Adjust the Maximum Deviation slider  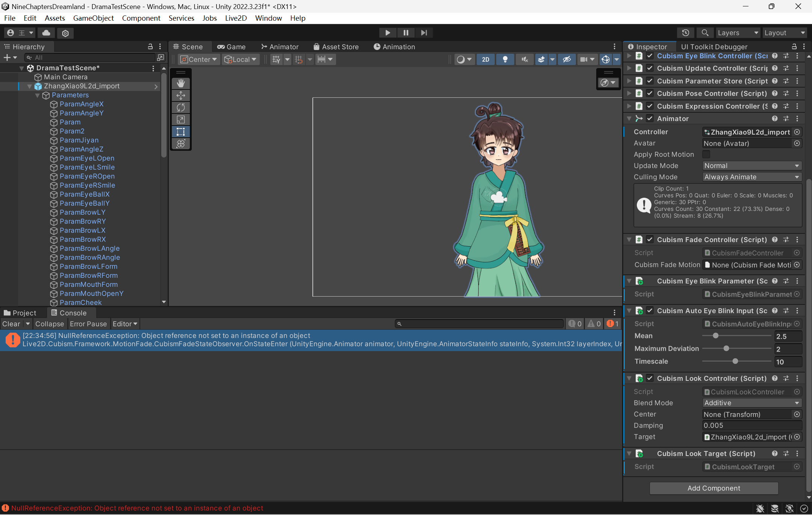point(736,348)
